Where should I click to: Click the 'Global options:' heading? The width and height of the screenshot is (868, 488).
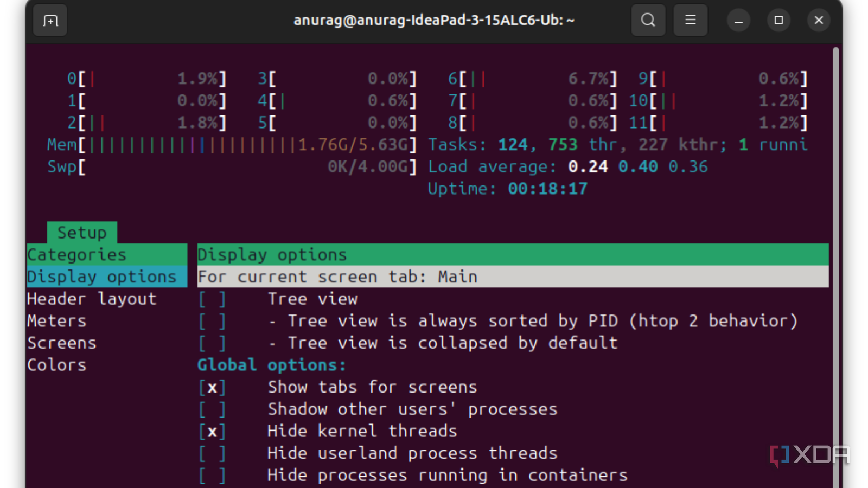pyautogui.click(x=272, y=365)
